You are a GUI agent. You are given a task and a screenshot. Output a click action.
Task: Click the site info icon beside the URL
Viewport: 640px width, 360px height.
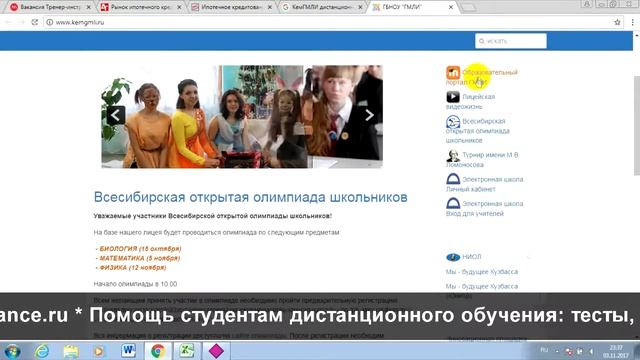49,22
